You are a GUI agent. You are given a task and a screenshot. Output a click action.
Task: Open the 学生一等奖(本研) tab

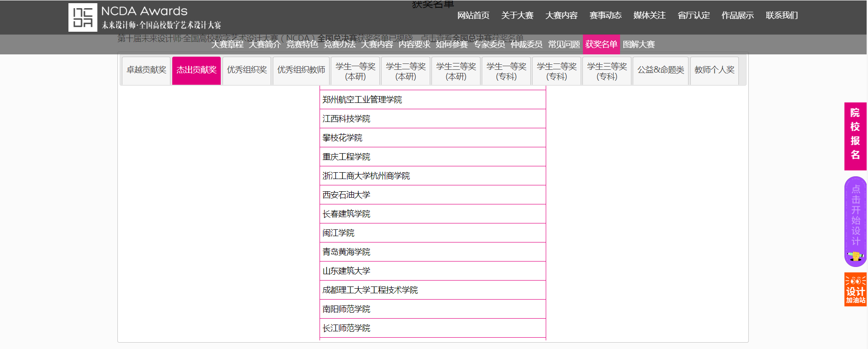tap(355, 71)
